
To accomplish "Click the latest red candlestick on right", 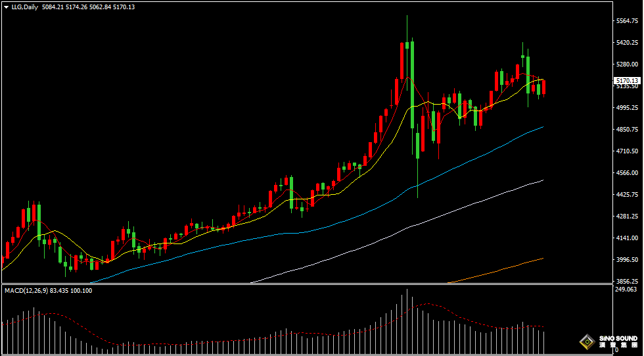I will (x=543, y=87).
